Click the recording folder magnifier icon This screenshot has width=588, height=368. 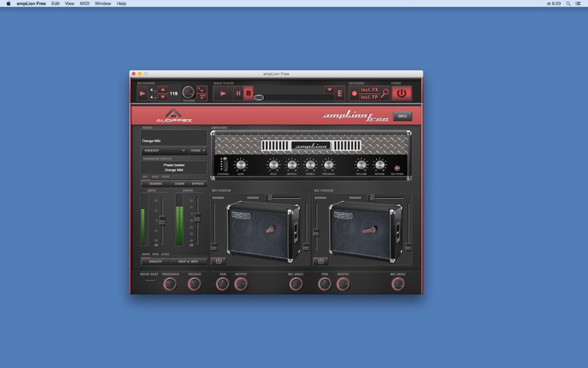tap(384, 93)
